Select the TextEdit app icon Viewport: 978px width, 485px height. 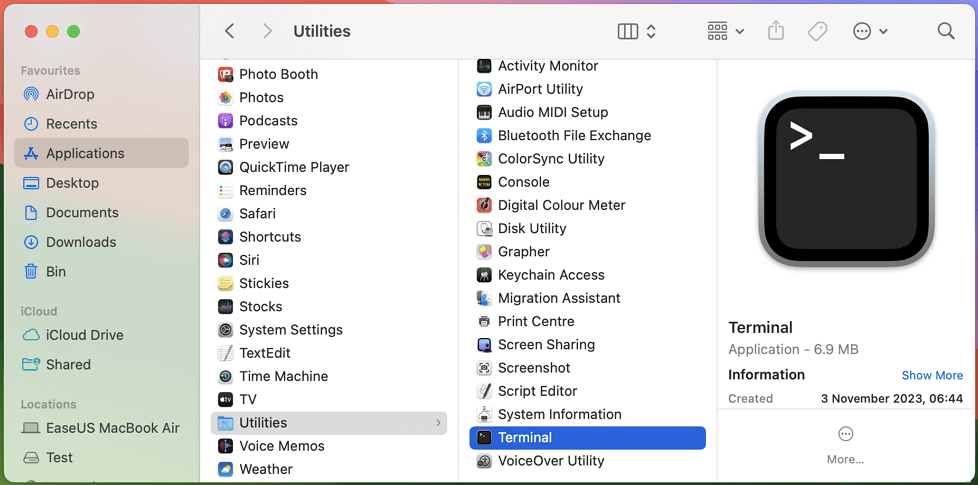tap(225, 353)
